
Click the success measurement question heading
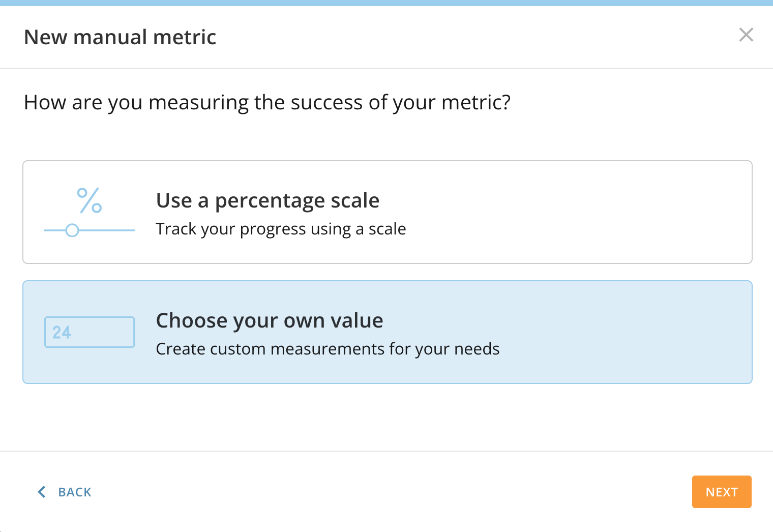click(267, 102)
